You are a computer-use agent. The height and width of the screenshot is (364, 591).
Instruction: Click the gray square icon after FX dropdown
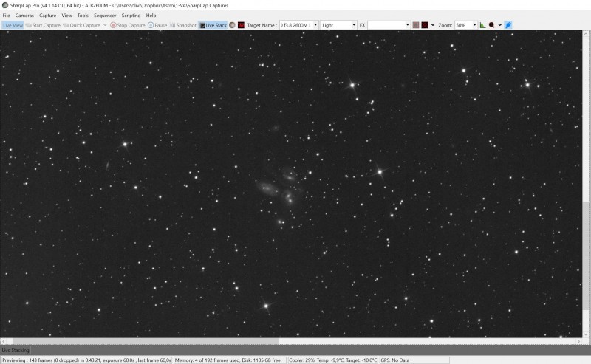(416, 25)
